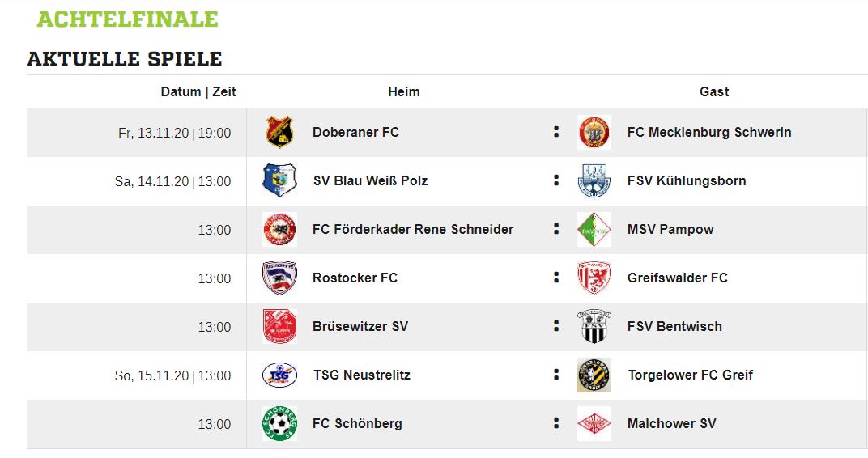Viewport: 868px width, 458px height.
Task: Click the MSV Pampow diamond logo
Action: click(x=594, y=229)
